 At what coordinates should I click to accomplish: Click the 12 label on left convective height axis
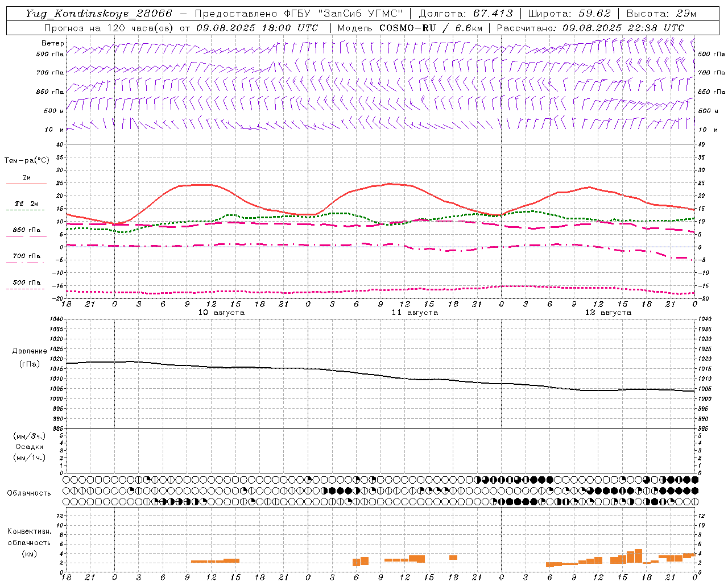point(60,516)
